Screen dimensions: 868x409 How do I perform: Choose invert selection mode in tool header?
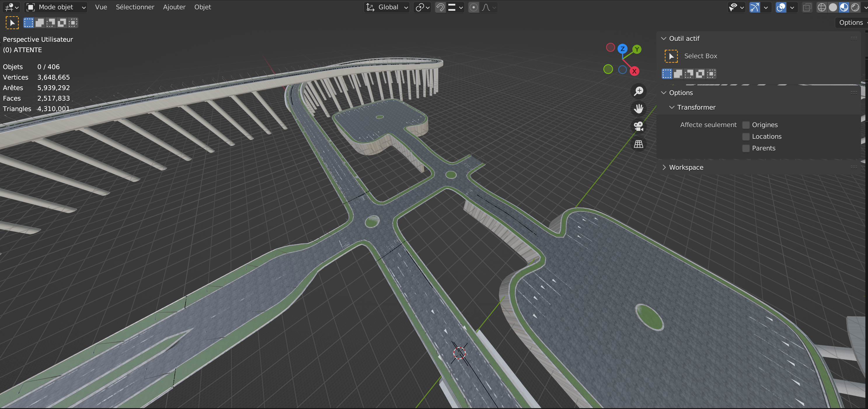click(x=62, y=22)
